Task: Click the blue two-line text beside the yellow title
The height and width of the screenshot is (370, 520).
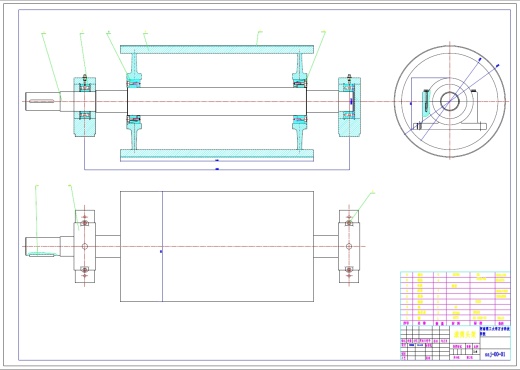Action: click(x=495, y=330)
